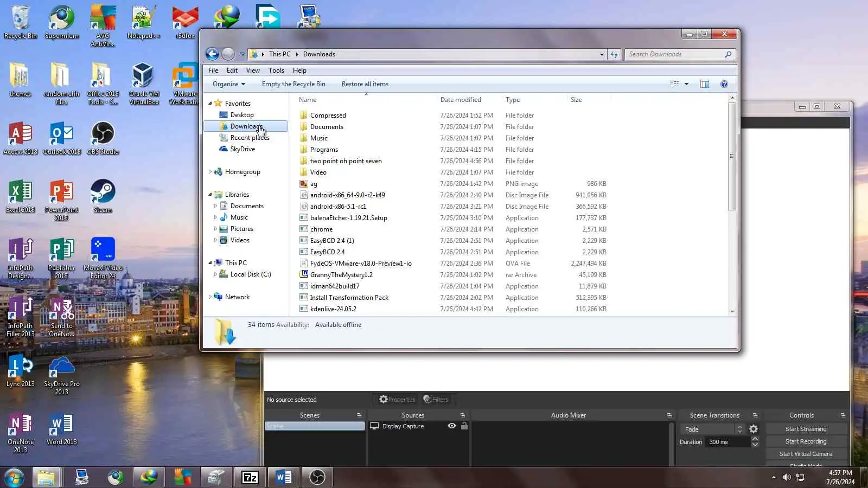The height and width of the screenshot is (488, 868).
Task: Expand the Network tree node
Action: [210, 297]
